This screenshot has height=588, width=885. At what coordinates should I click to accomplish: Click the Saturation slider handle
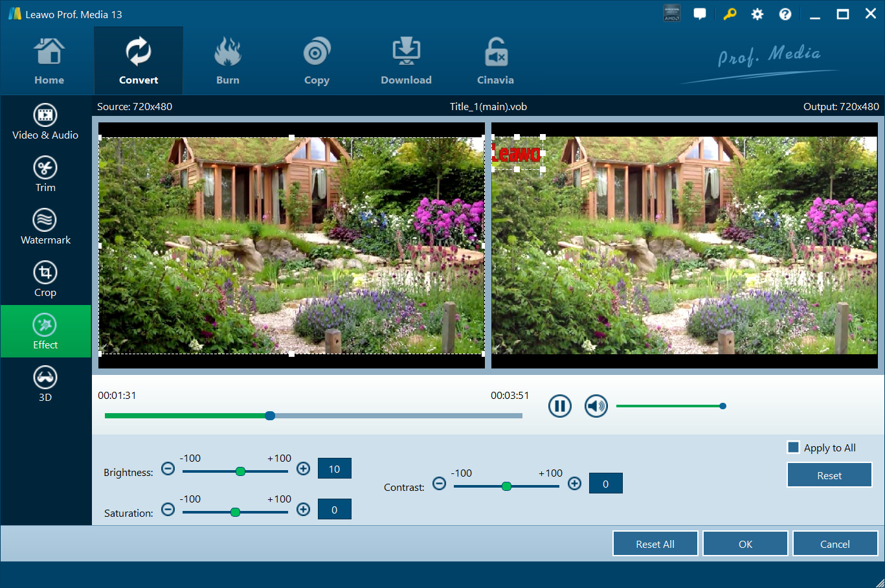point(235,512)
